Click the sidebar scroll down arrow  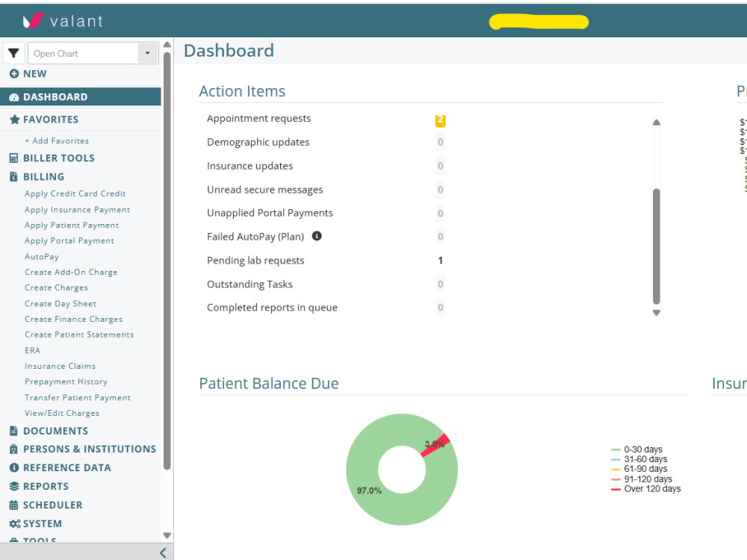[x=167, y=535]
